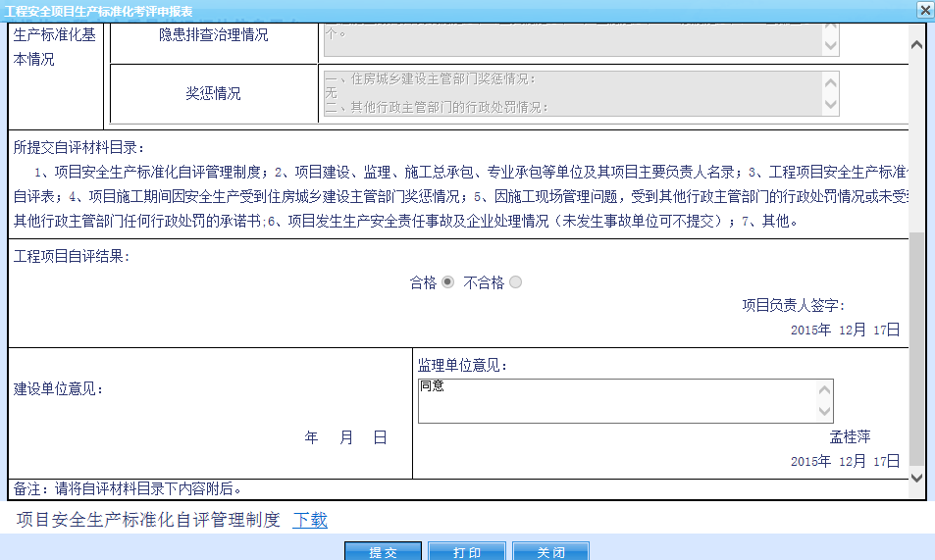
Task: Click the 关闭 button at bottom
Action: (x=550, y=552)
